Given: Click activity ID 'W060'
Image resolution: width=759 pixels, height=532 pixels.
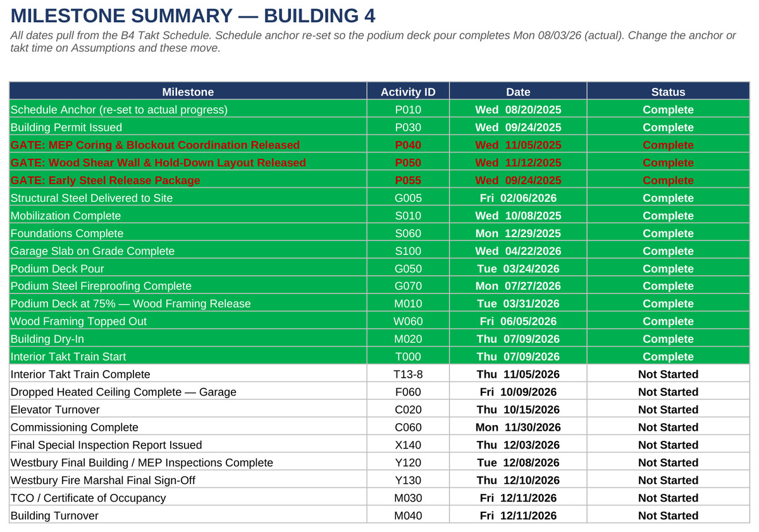Looking at the screenshot, I should coord(408,321).
